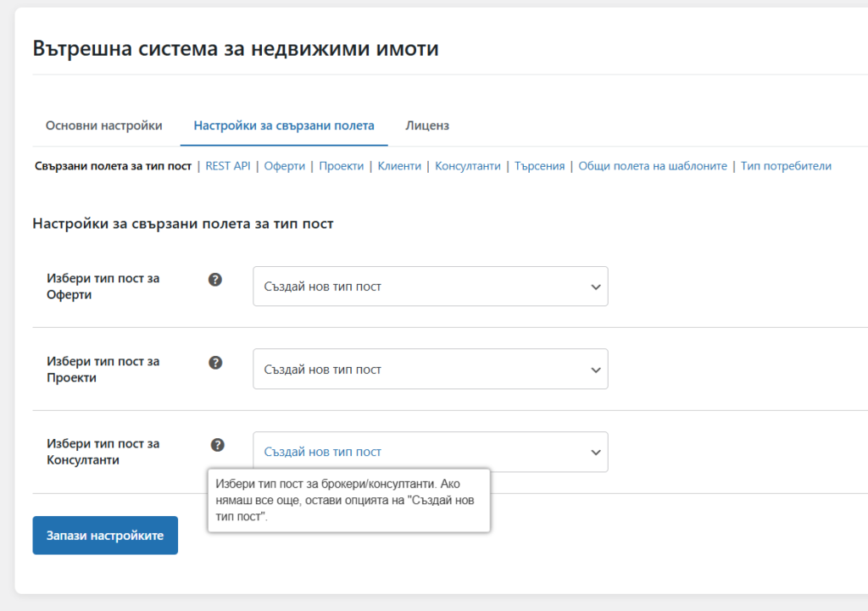Open the Проекти subsection link

click(342, 166)
